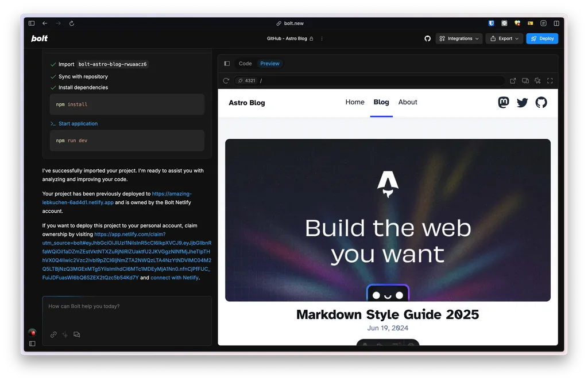Toggle the browser sidebar icon

(x=32, y=23)
